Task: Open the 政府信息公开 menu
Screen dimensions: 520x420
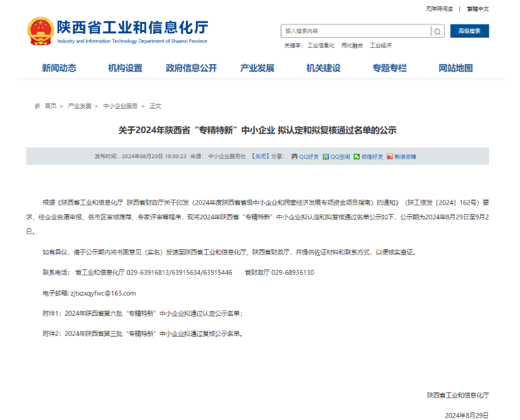Action: tap(191, 68)
